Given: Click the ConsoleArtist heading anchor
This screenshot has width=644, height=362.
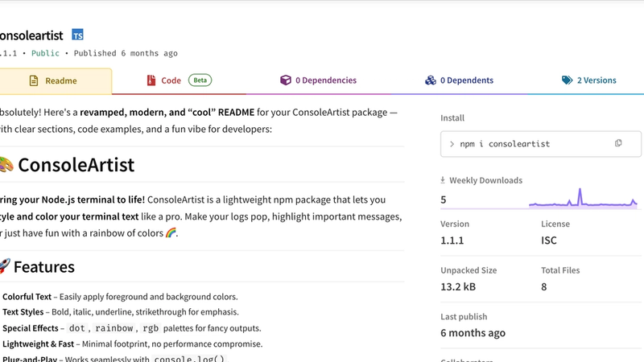Looking at the screenshot, I should pyautogui.click(x=76, y=166).
